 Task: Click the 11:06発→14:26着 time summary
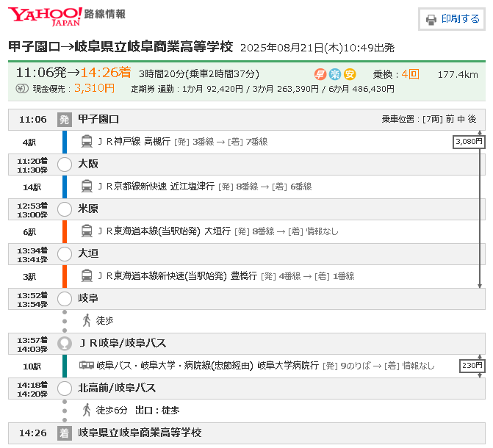pos(73,73)
